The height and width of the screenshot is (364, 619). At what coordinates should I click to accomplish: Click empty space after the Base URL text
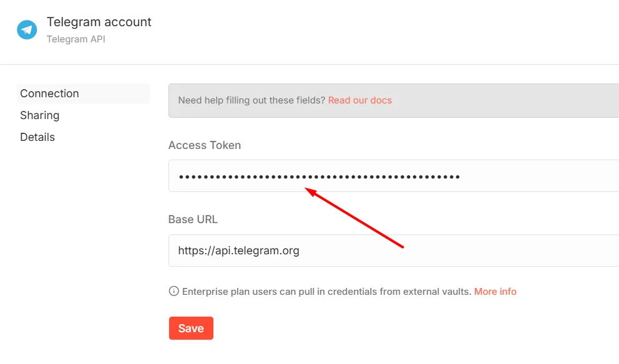pos(458,251)
